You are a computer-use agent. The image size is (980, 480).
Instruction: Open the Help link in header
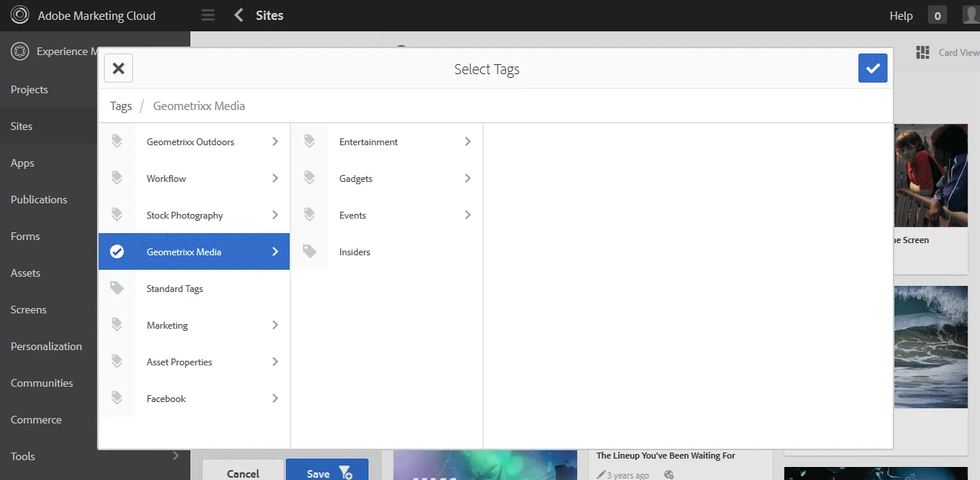pyautogui.click(x=901, y=15)
